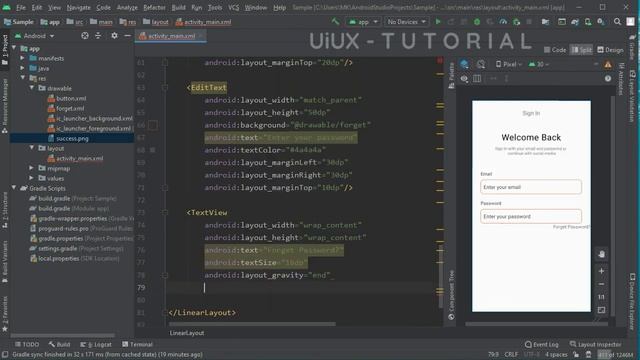Collapse the Gradle Scripts node

[x=15, y=188]
